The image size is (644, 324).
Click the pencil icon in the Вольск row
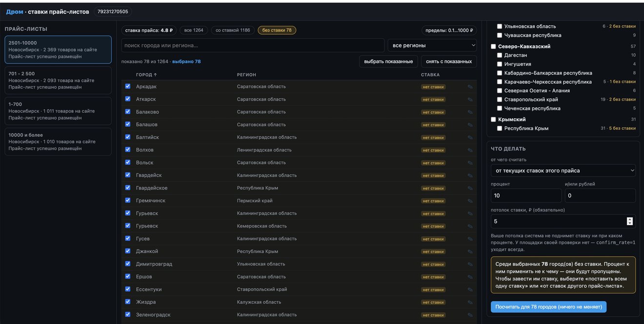[470, 163]
